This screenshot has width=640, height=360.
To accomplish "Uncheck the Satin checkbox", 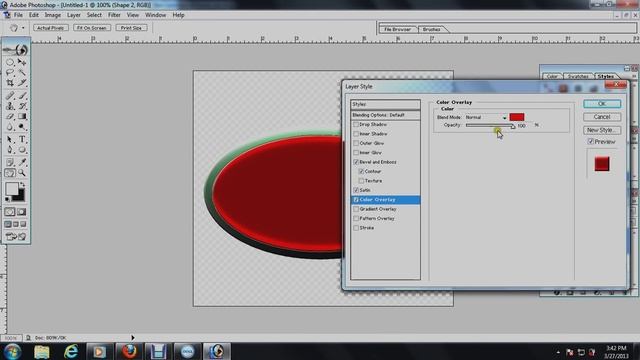I will tap(356, 190).
